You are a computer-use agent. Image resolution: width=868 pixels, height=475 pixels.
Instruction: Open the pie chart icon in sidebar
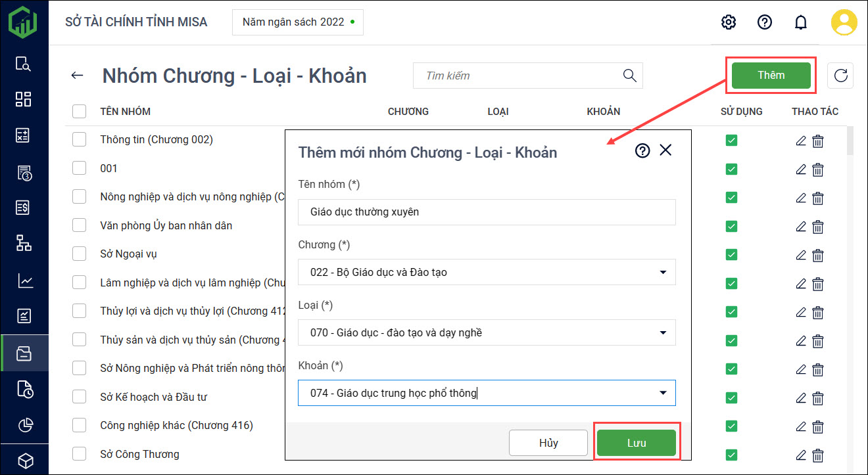pyautogui.click(x=24, y=425)
